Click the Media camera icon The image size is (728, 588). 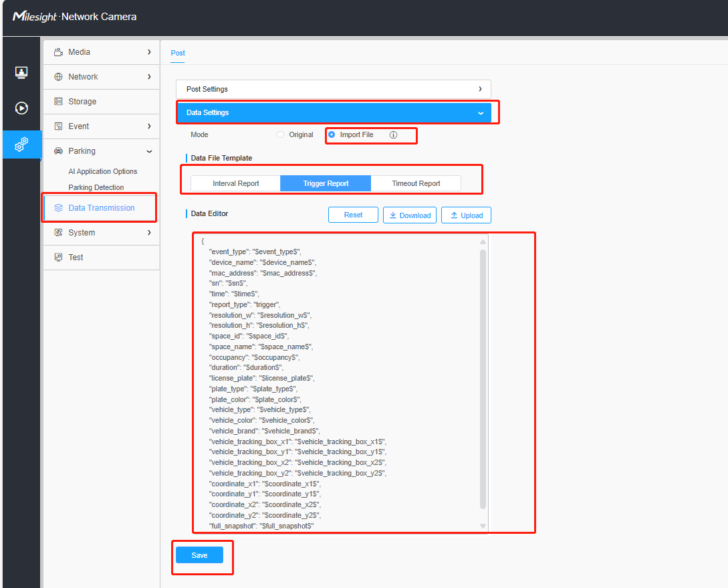click(x=58, y=52)
